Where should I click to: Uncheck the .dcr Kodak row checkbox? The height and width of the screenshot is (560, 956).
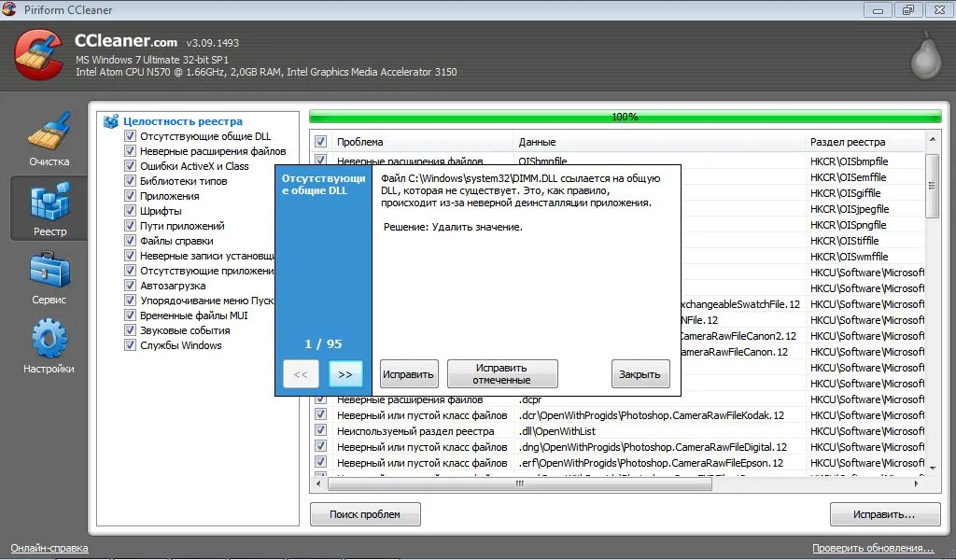click(x=320, y=414)
